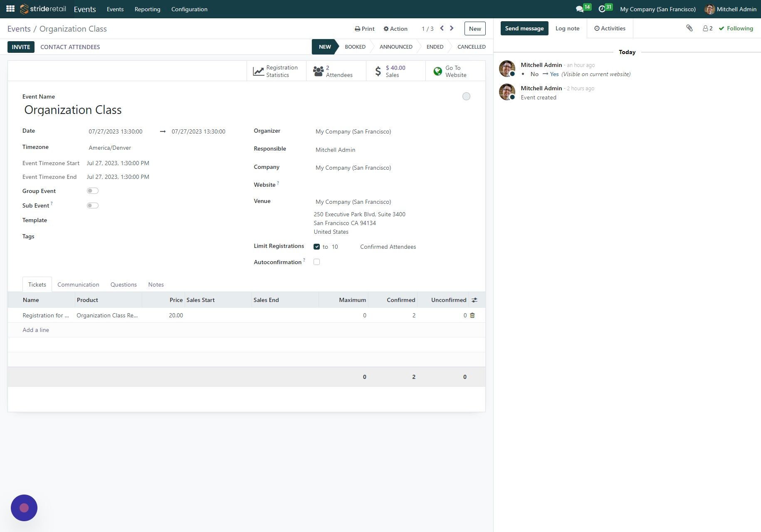
Task: Switch to the Questions tab
Action: [x=124, y=285]
